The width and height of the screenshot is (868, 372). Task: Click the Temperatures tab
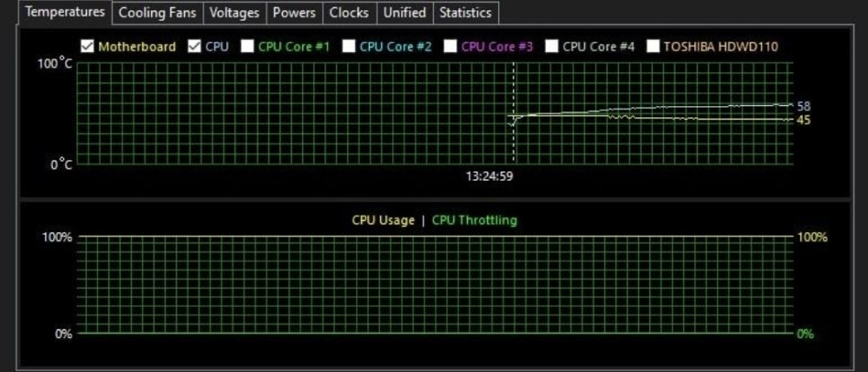(x=65, y=12)
